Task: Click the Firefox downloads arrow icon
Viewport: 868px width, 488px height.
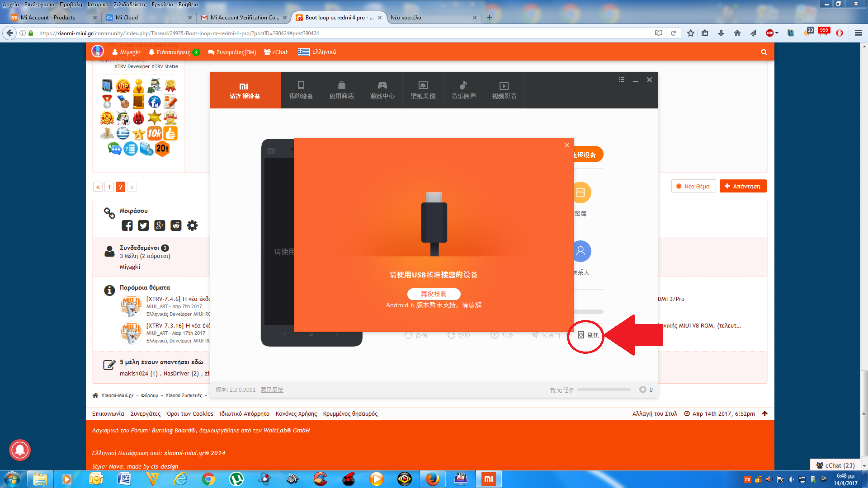Action: (x=721, y=33)
